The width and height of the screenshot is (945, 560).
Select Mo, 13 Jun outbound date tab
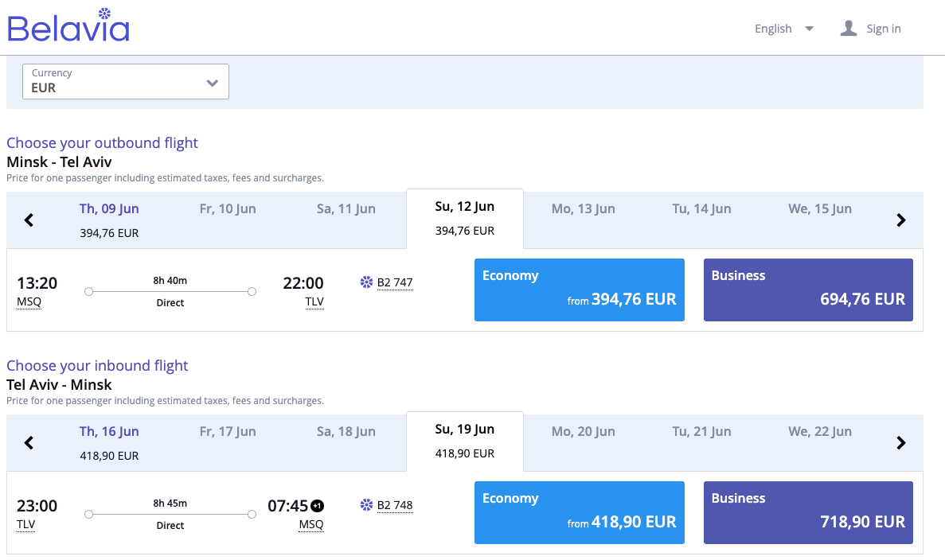[583, 209]
